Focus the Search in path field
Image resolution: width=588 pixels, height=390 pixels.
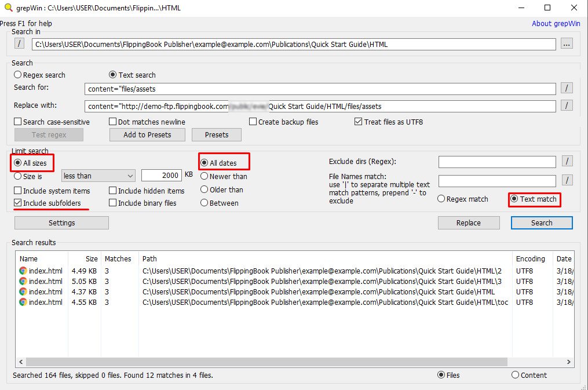294,44
